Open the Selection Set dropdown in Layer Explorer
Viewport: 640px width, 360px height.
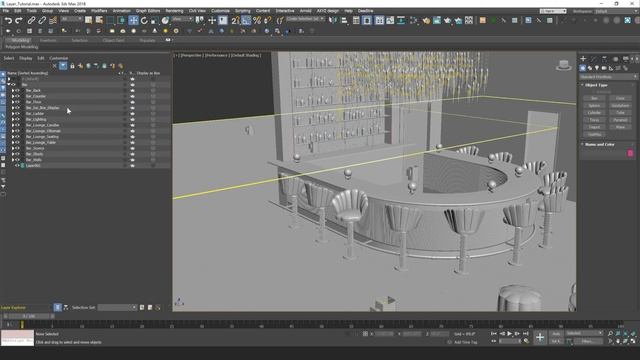click(117, 307)
